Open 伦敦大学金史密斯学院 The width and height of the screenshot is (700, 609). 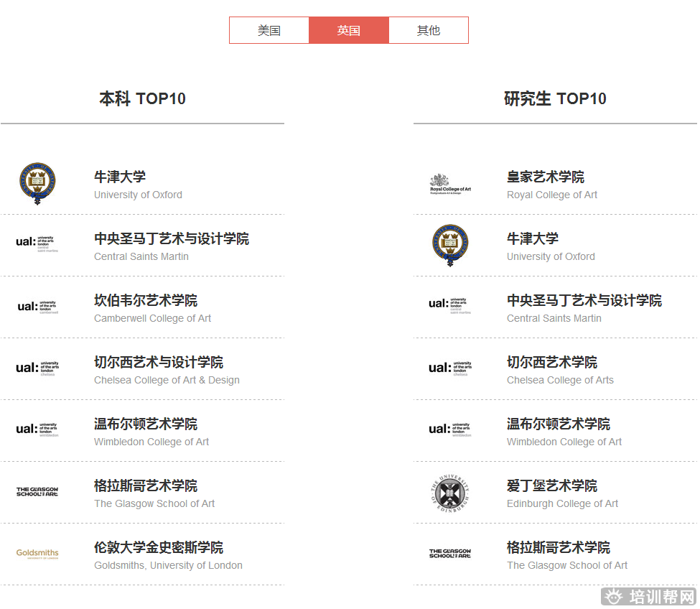(x=159, y=547)
